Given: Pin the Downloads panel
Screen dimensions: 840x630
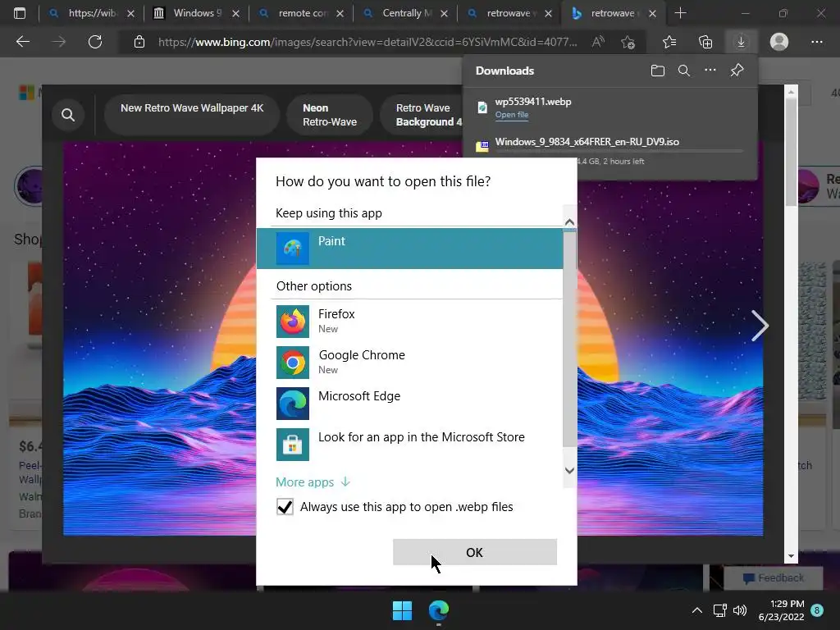Looking at the screenshot, I should click(x=737, y=71).
